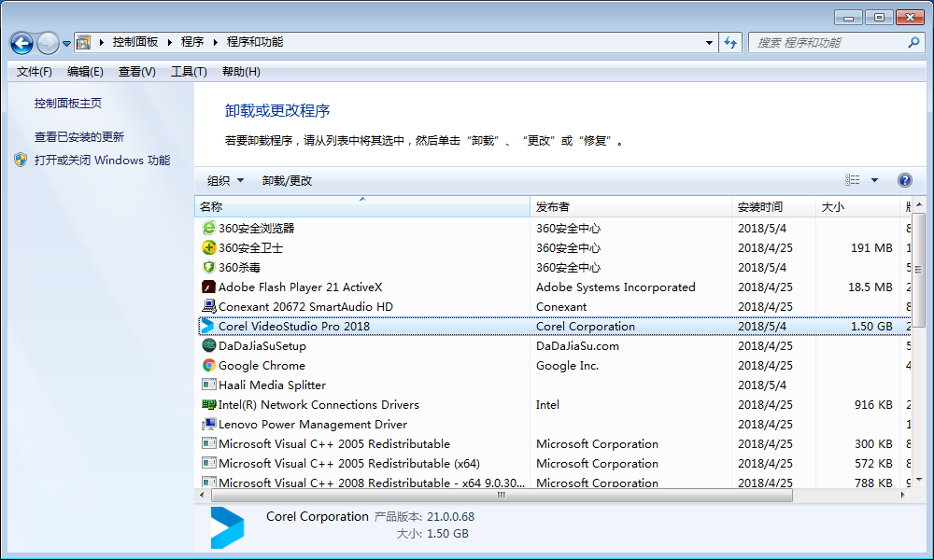Open the 组织 dropdown menu
Viewport: 934px width, 560px height.
[x=225, y=180]
